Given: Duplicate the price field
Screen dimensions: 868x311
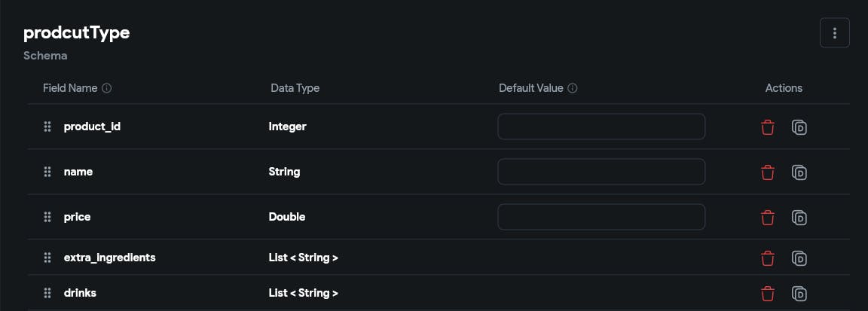Looking at the screenshot, I should pyautogui.click(x=799, y=218).
